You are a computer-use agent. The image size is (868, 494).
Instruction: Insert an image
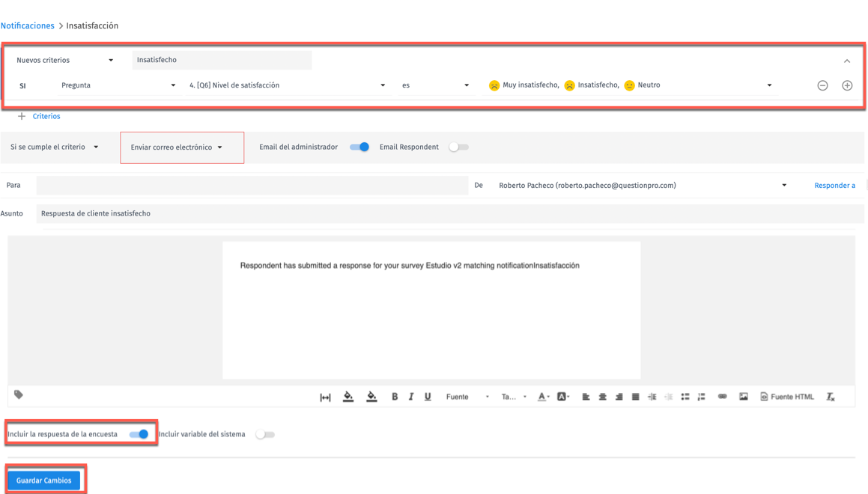point(744,397)
